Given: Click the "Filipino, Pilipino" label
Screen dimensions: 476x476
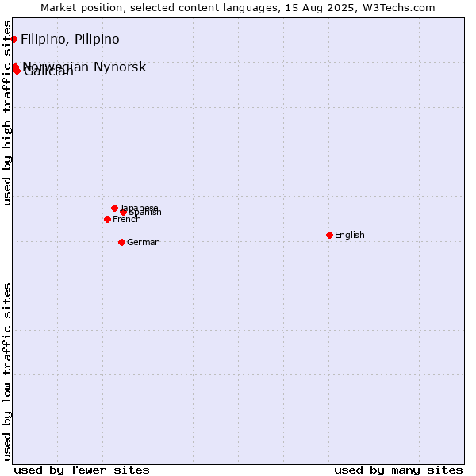Looking at the screenshot, I should [x=70, y=39].
